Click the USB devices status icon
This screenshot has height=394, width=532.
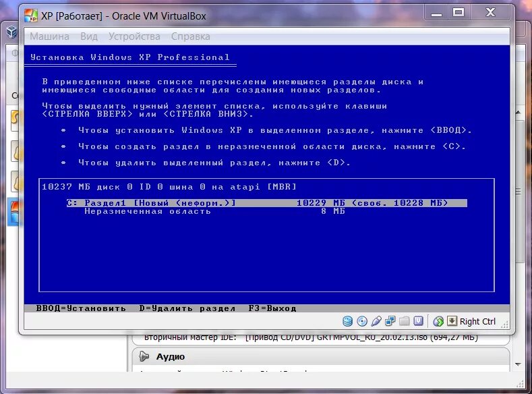pos(376,321)
